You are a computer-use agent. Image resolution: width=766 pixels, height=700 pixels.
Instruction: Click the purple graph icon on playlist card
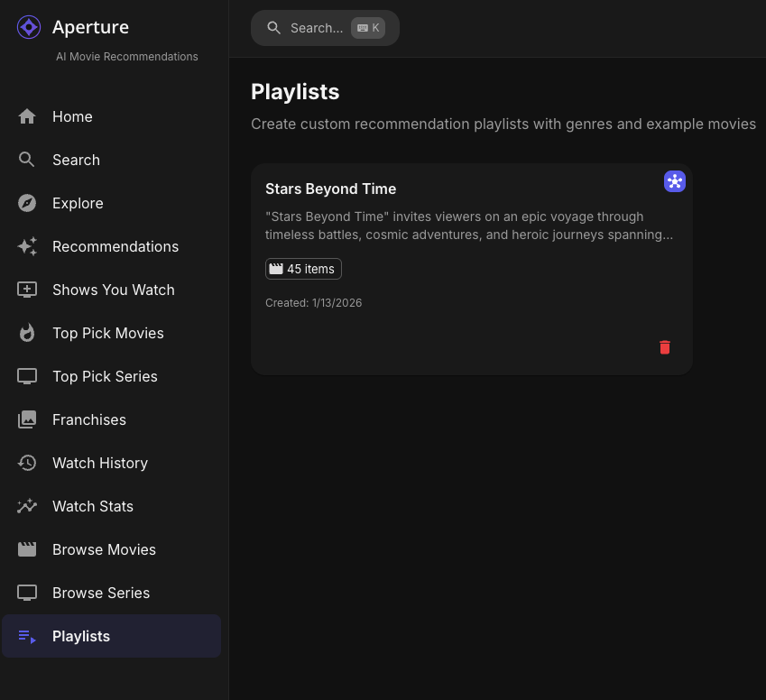[x=675, y=181]
